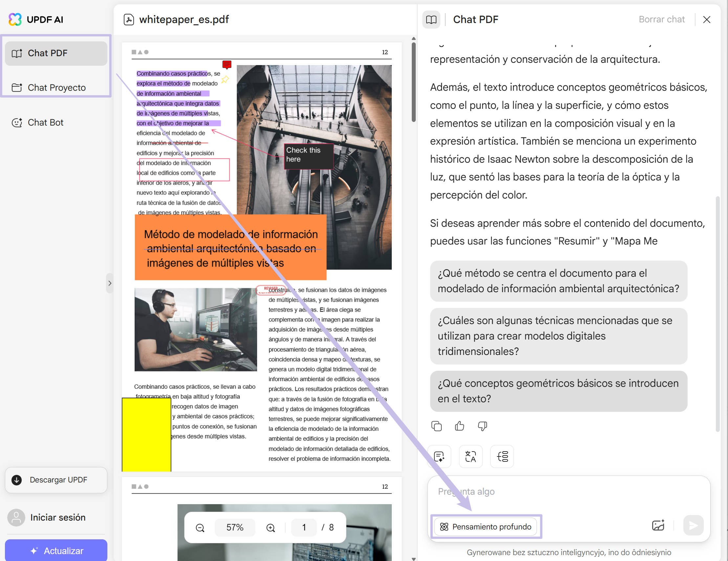This screenshot has width=728, height=561.
Task: Click the PDF viewer vertical scrollbar thumb
Action: click(414, 82)
